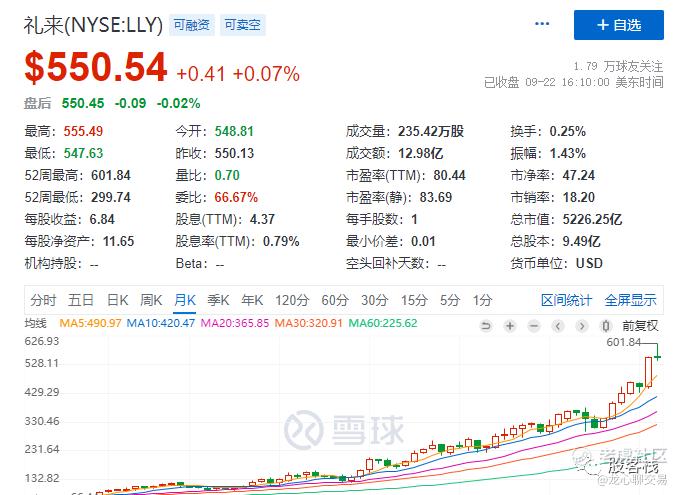The height and width of the screenshot is (495, 680).
Task: Switch to 1分 chart tab
Action: [x=482, y=300]
